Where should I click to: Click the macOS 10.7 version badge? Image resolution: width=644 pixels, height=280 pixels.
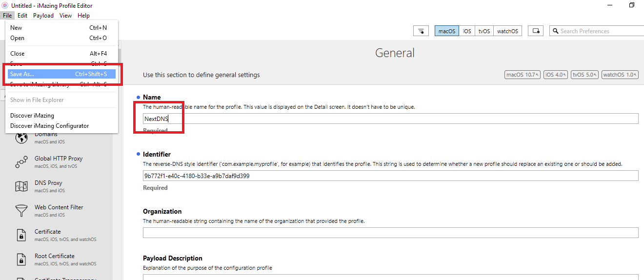[x=523, y=75]
